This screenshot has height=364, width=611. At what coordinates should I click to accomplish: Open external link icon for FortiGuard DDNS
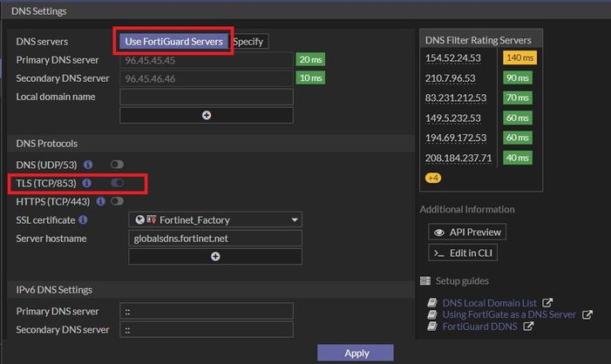[x=528, y=327]
